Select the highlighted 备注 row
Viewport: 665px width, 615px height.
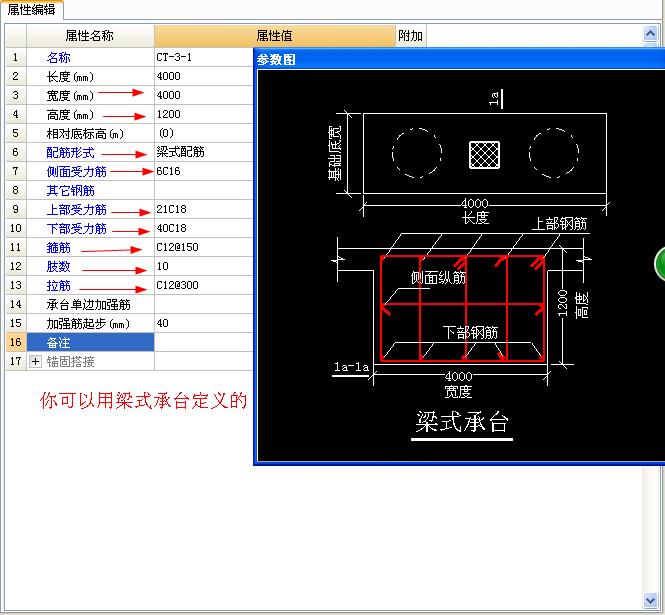[x=90, y=342]
